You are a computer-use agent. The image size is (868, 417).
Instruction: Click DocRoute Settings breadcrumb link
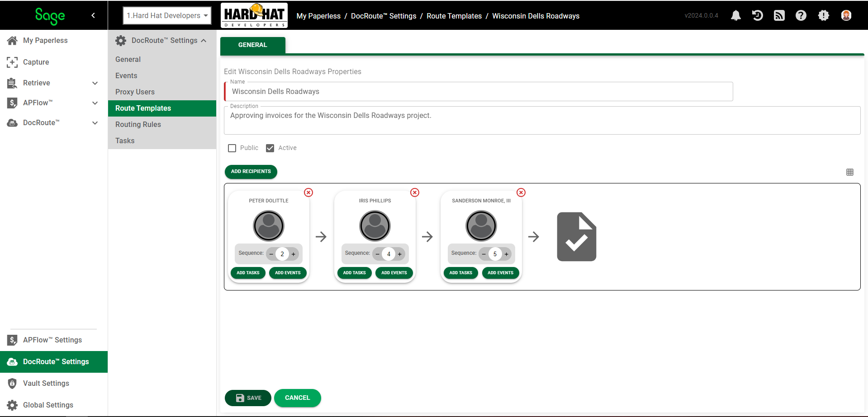click(x=384, y=16)
